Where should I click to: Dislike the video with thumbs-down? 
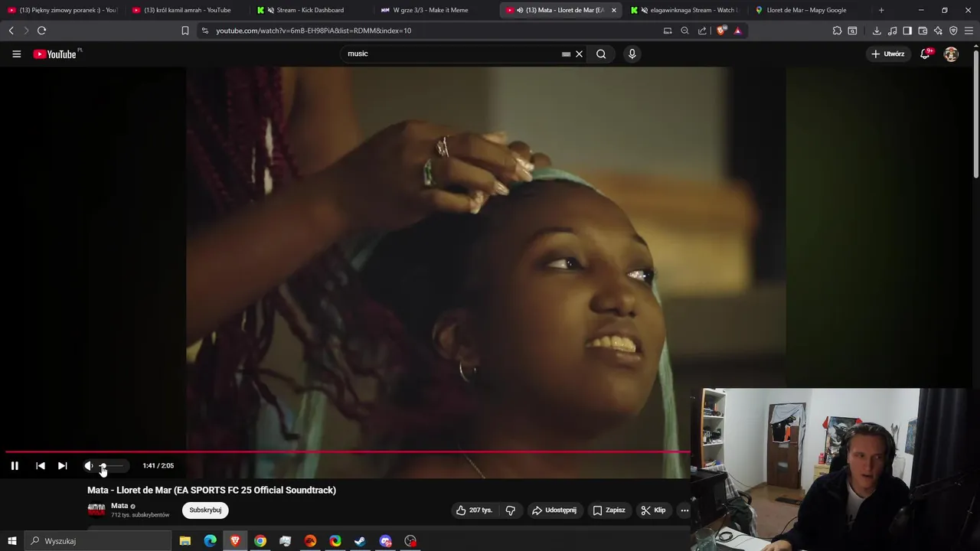tap(511, 510)
